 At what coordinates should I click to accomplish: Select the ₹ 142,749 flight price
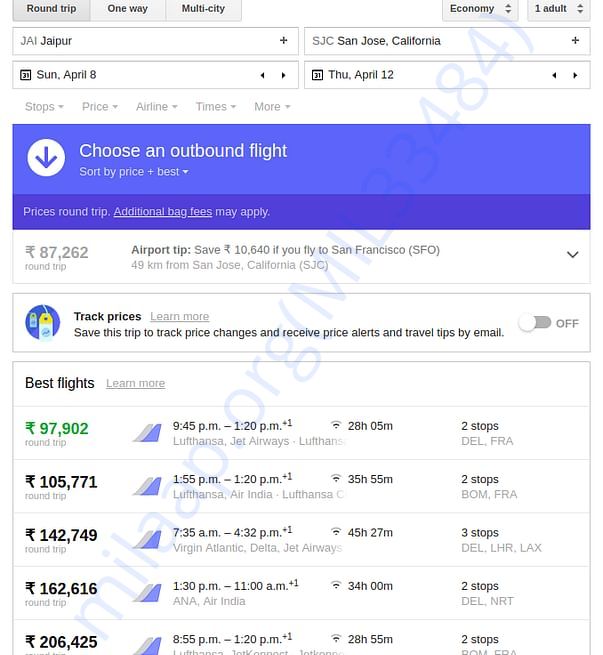61,536
